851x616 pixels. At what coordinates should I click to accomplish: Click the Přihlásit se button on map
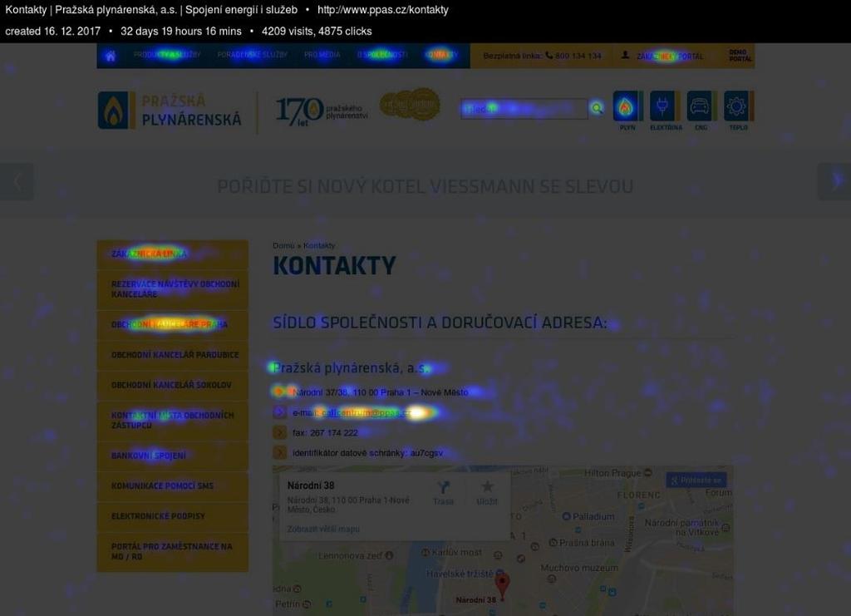point(696,480)
